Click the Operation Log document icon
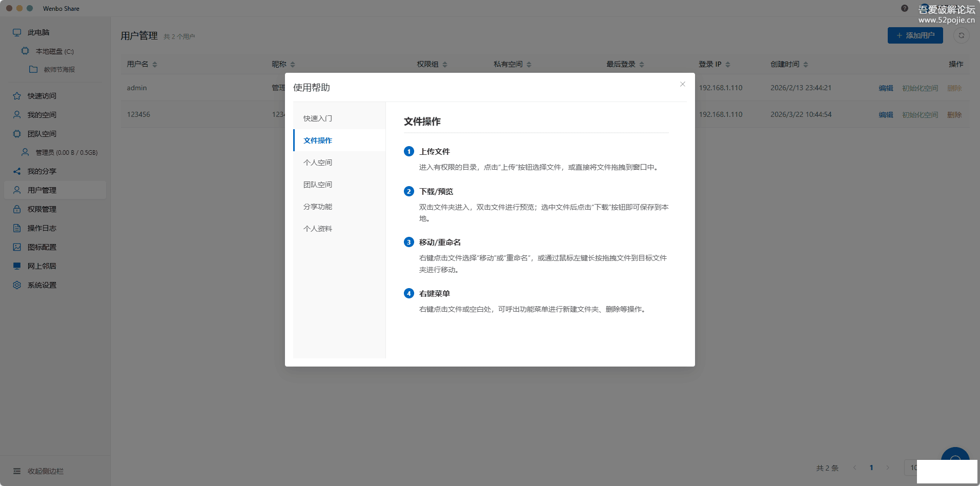 coord(17,228)
